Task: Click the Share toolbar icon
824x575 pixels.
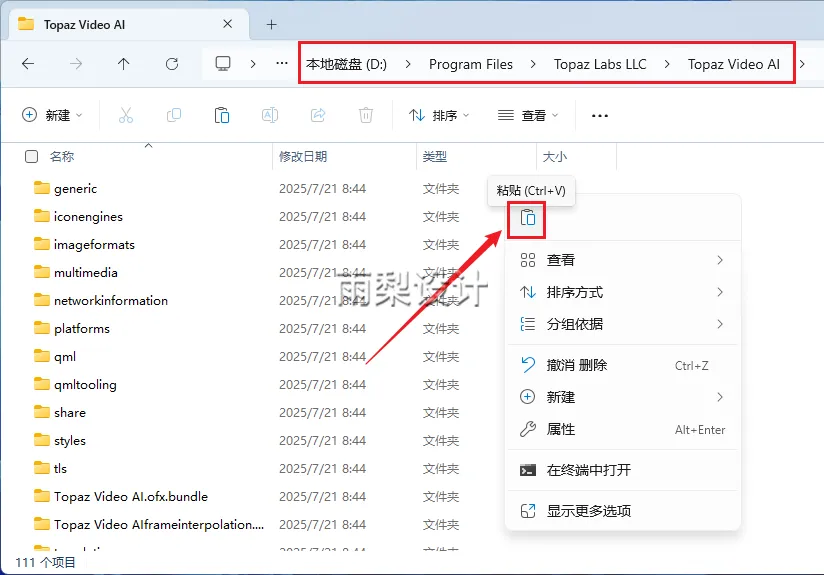Action: (x=318, y=115)
